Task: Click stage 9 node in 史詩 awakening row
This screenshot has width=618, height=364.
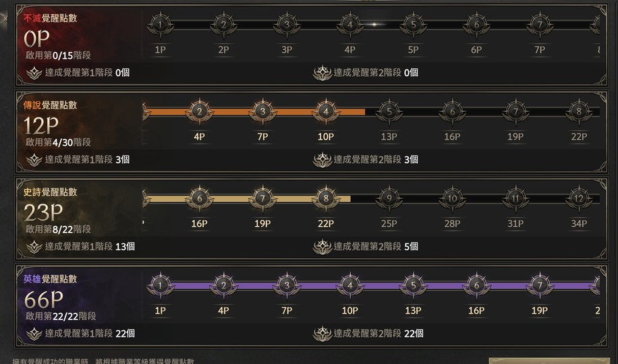Action: pos(389,199)
